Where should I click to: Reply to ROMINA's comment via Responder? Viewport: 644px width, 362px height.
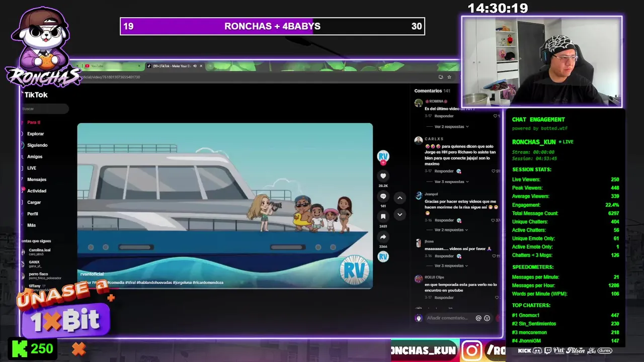(444, 116)
